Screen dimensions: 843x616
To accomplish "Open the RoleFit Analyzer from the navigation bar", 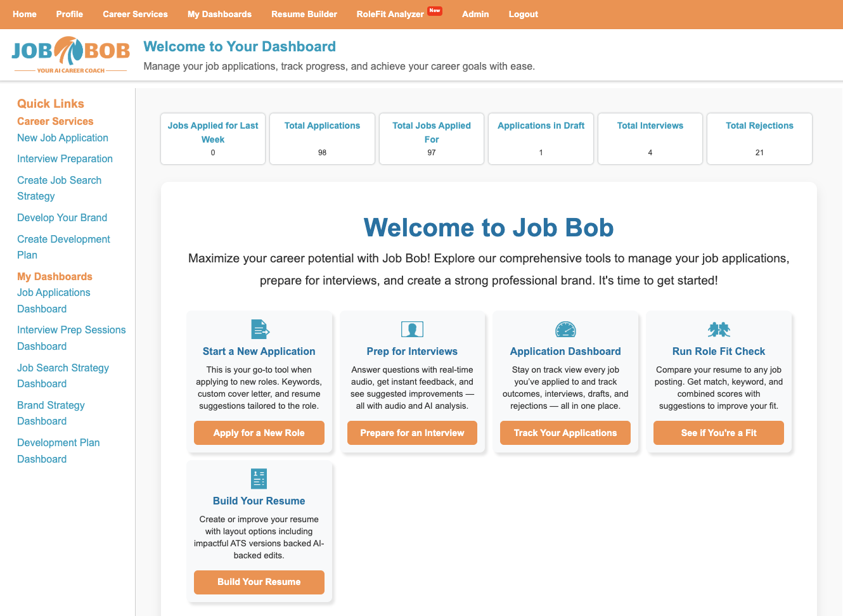I will 390,14.
